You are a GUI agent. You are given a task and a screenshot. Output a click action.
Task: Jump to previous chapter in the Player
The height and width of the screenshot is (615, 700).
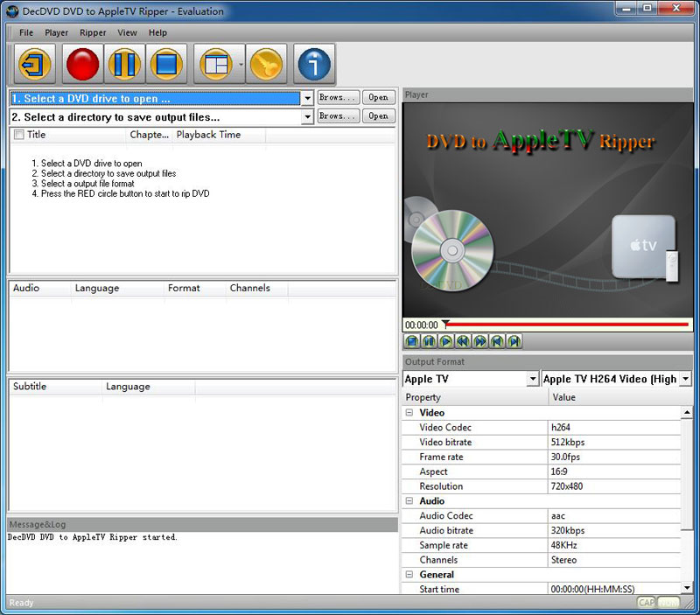click(x=497, y=342)
